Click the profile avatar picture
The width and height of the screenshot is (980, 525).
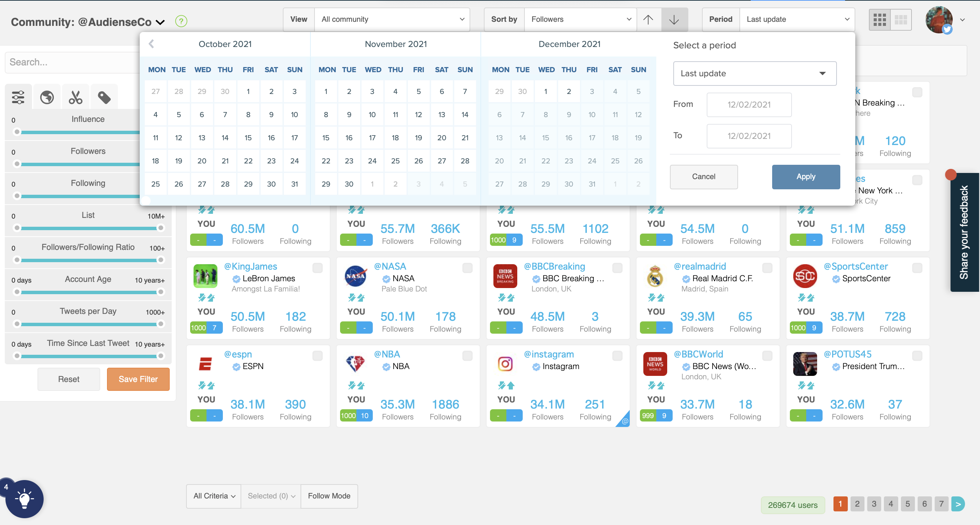(x=938, y=20)
